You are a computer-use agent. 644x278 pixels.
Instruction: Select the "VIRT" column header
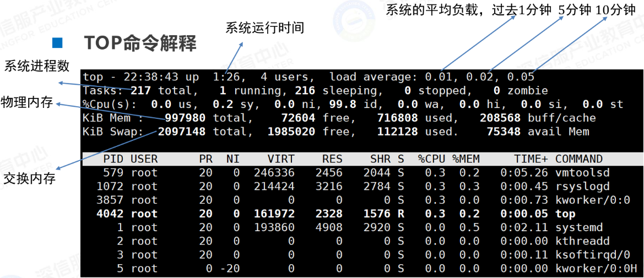[x=282, y=159]
